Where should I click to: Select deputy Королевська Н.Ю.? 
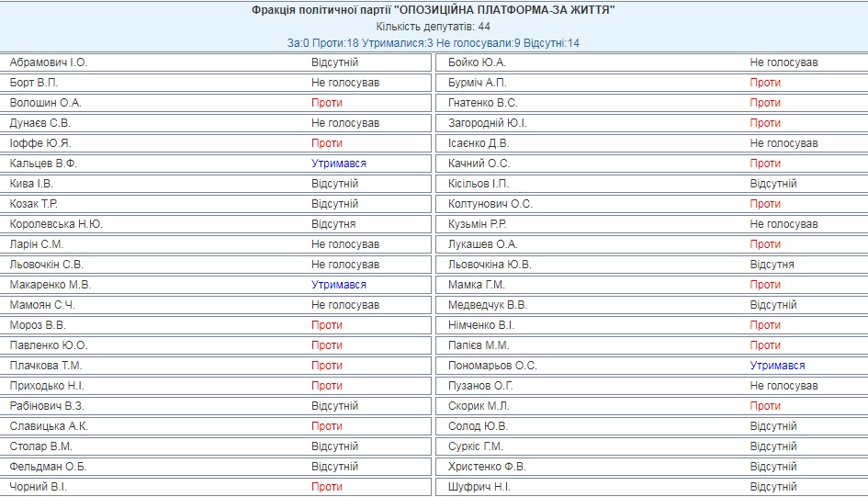coord(56,224)
